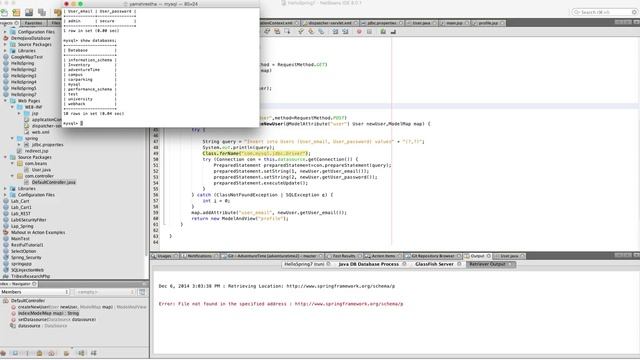Viewport: 640px width, 360px height.
Task: Select the Mahout in Action Examples project
Action: [x=38, y=232]
